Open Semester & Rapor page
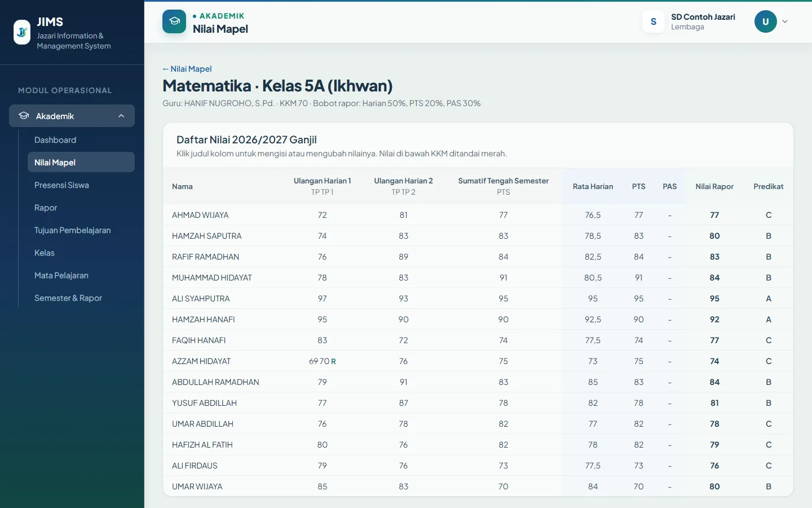 point(68,298)
